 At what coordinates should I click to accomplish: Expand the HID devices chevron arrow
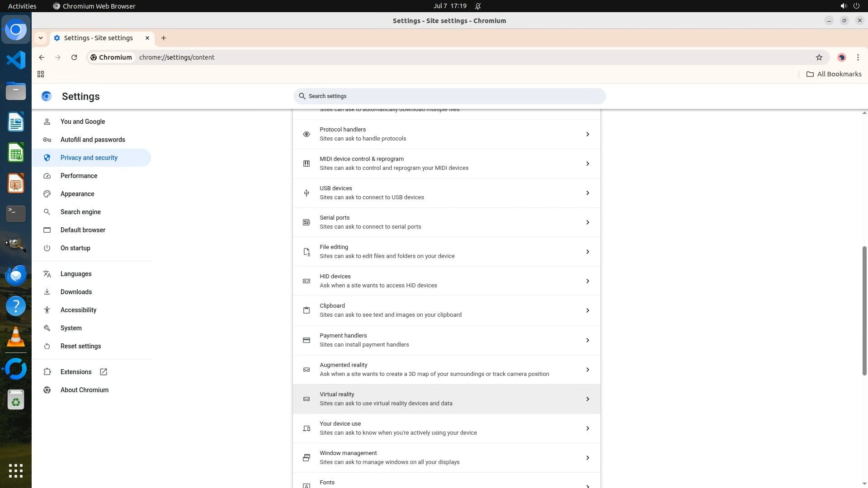(x=587, y=281)
